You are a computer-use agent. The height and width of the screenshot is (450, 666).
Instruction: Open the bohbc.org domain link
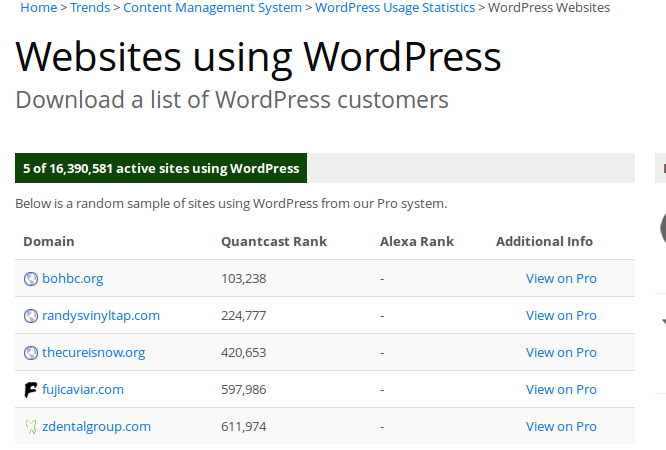(x=73, y=279)
